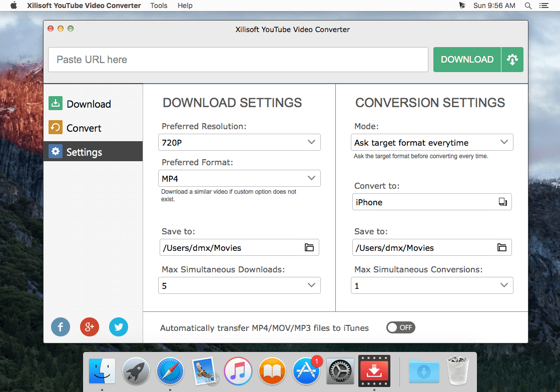Click the download-all icon beside DOWNLOAD button
The image size is (560, 392).
point(512,59)
